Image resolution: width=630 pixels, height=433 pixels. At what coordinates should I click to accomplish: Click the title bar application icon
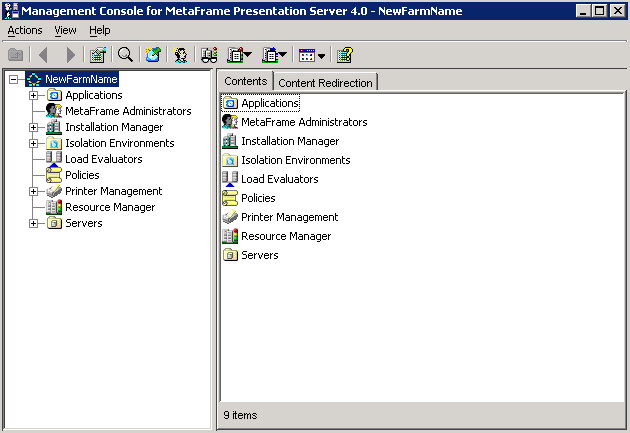point(11,11)
